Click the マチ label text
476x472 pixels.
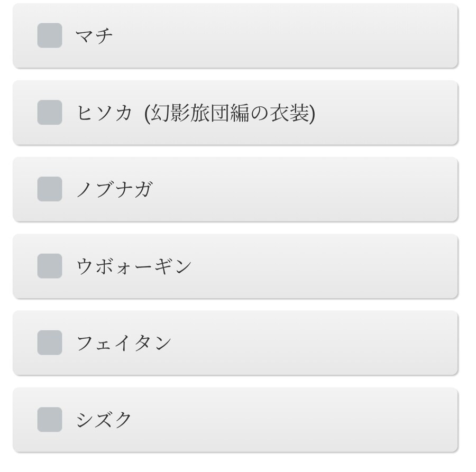[x=94, y=36]
